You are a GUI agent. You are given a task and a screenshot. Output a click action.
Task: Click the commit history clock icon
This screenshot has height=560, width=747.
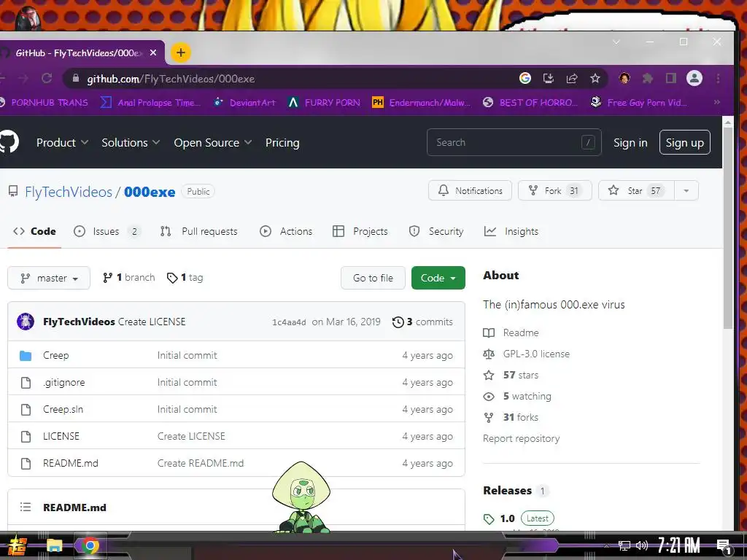point(398,322)
